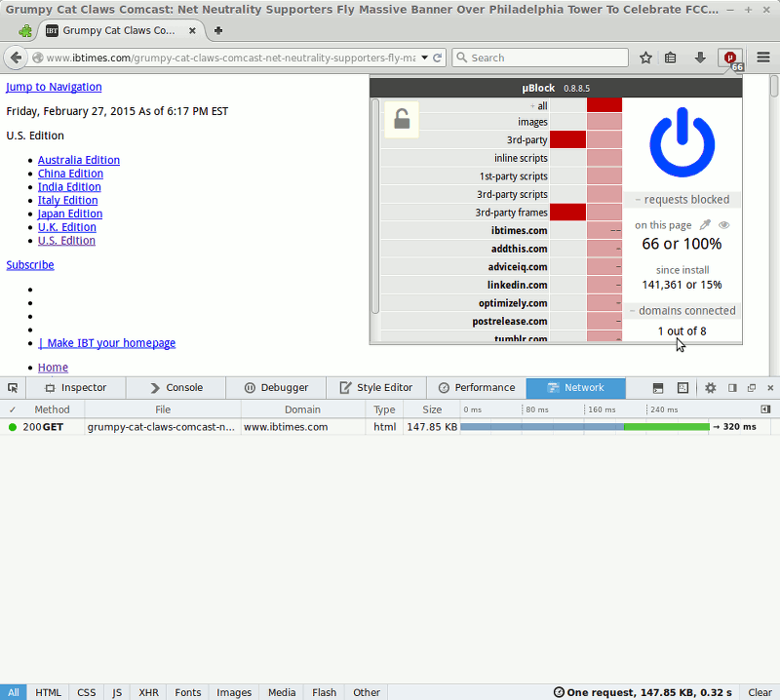Open the Jump to Navigation link
Image resolution: width=780 pixels, height=700 pixels.
[54, 87]
